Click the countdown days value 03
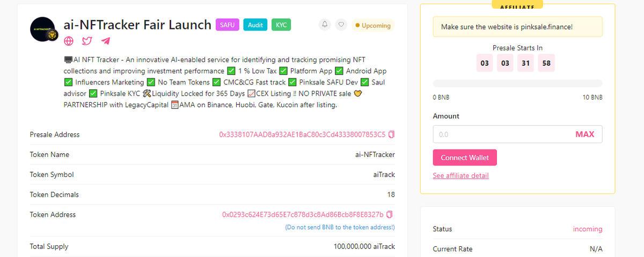This screenshot has width=644, height=257. 485,63
